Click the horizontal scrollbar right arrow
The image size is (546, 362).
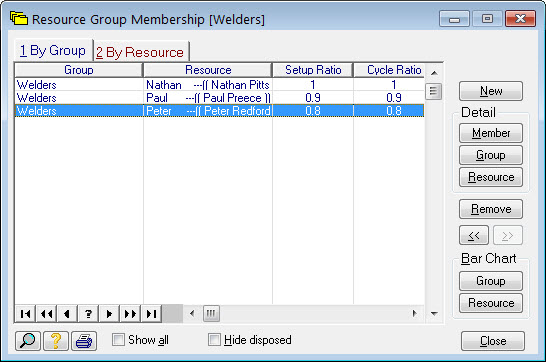click(414, 313)
